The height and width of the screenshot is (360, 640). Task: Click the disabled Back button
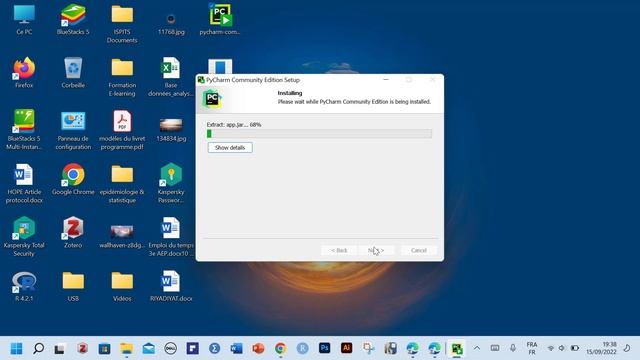[339, 250]
